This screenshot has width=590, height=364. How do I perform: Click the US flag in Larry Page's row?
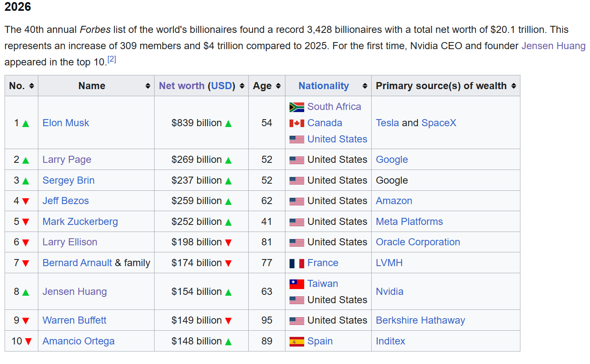click(x=297, y=160)
